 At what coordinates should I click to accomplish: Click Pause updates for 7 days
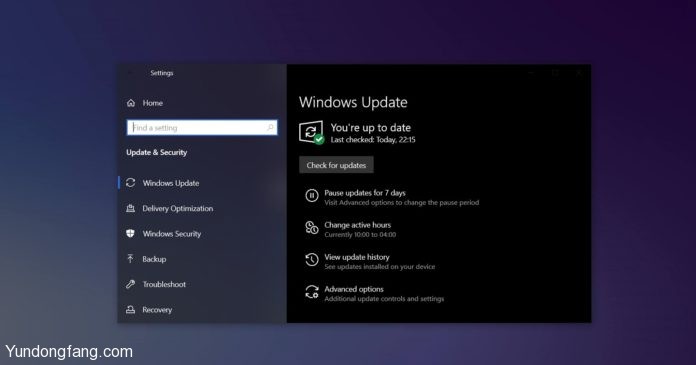point(365,193)
